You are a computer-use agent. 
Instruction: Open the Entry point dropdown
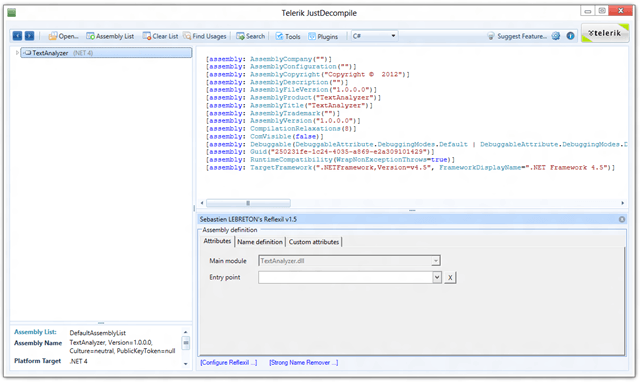tap(437, 278)
